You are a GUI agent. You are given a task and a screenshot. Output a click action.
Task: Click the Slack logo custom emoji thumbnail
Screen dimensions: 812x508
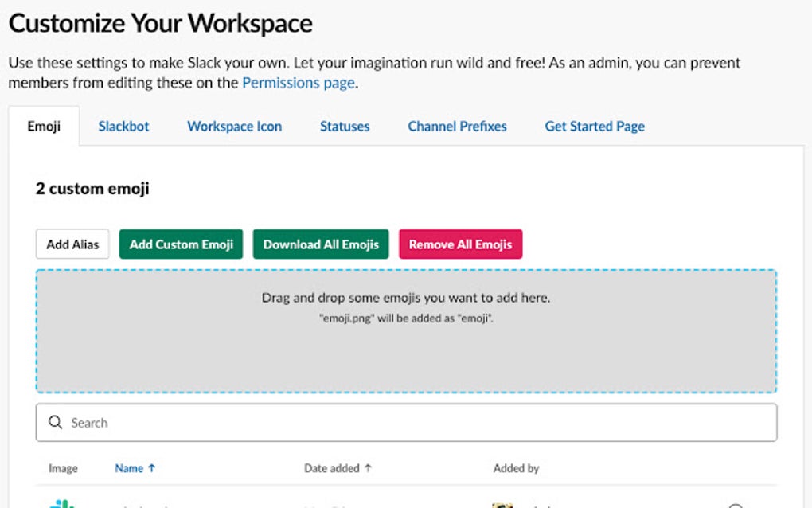tap(64, 503)
